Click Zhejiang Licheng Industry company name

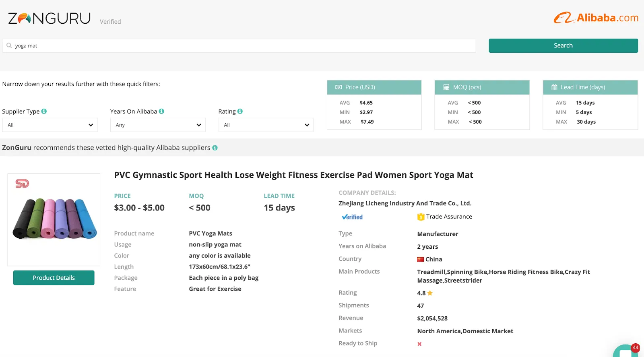tap(405, 203)
